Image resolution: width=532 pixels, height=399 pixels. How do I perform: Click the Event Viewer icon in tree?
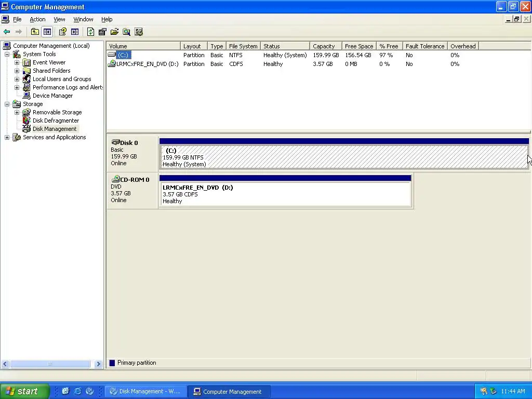pyautogui.click(x=26, y=62)
